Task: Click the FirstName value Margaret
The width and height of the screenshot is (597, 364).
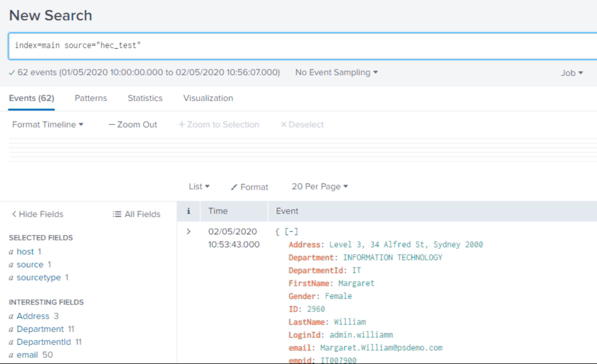Action: 356,283
